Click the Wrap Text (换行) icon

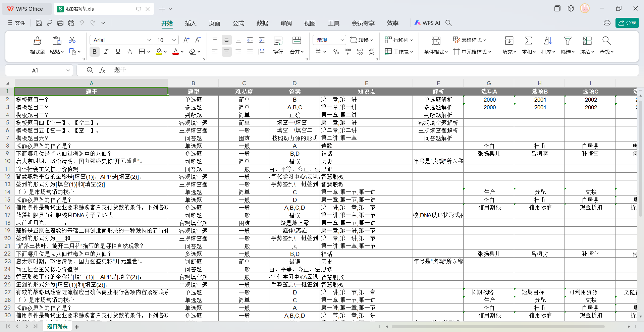278,41
